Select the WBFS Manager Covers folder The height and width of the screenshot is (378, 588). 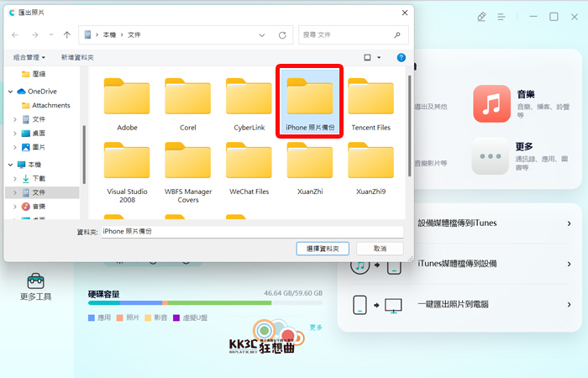pos(188,172)
